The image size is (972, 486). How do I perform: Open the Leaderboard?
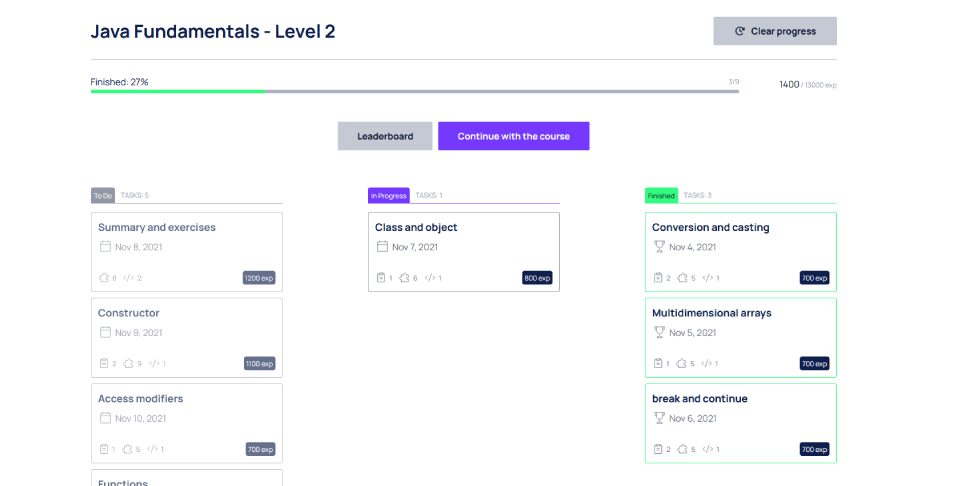point(385,136)
